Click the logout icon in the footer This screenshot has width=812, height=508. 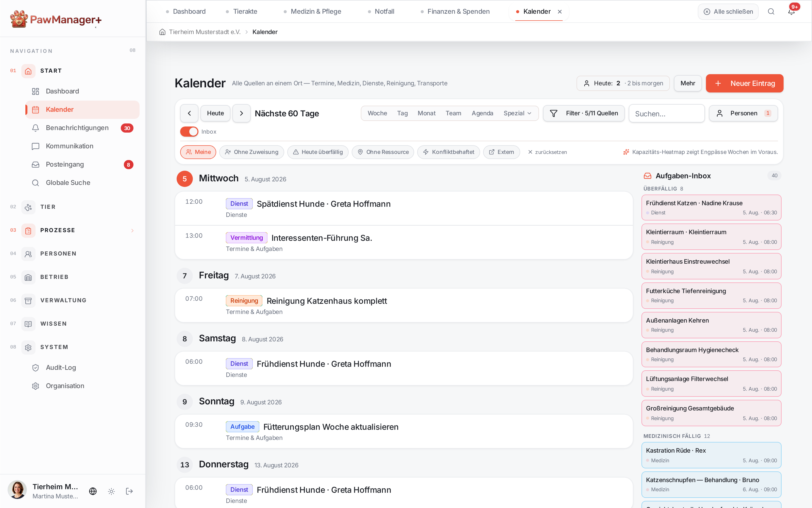click(x=129, y=491)
